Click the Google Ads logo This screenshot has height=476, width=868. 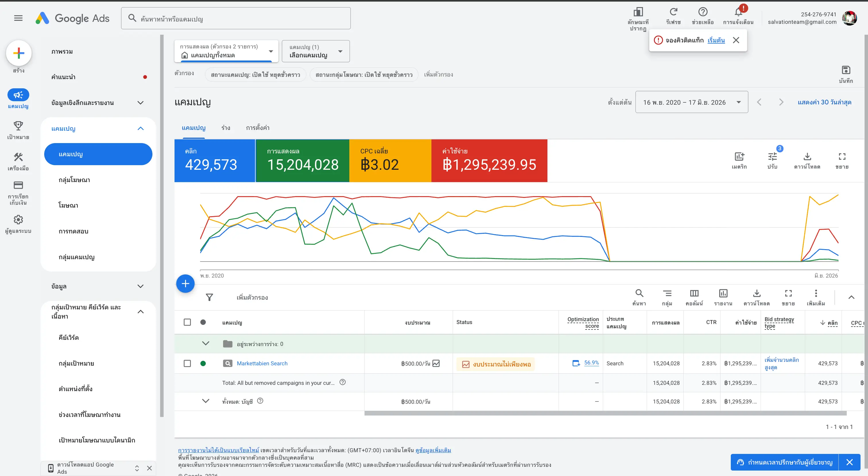[x=72, y=18]
